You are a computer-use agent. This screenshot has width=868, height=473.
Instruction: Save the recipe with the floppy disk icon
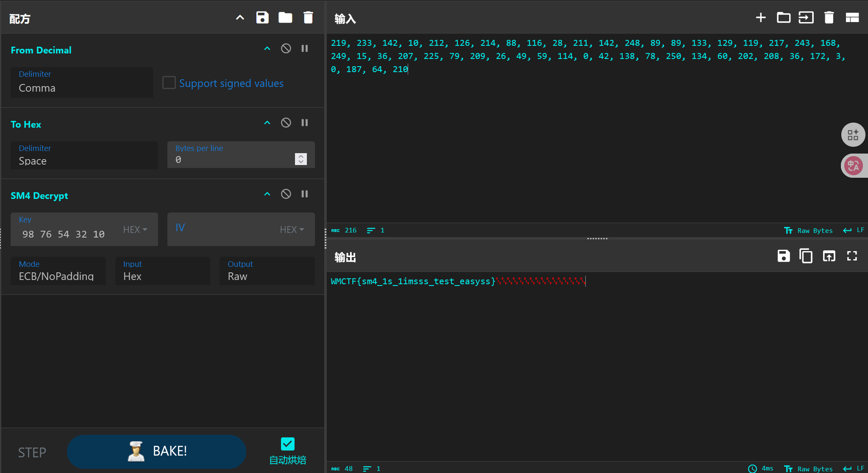[x=262, y=18]
